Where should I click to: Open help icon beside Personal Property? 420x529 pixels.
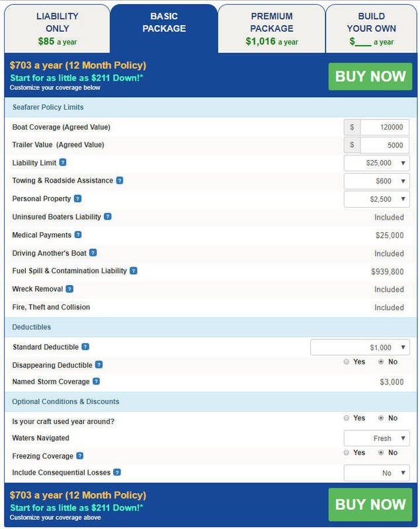point(77,199)
